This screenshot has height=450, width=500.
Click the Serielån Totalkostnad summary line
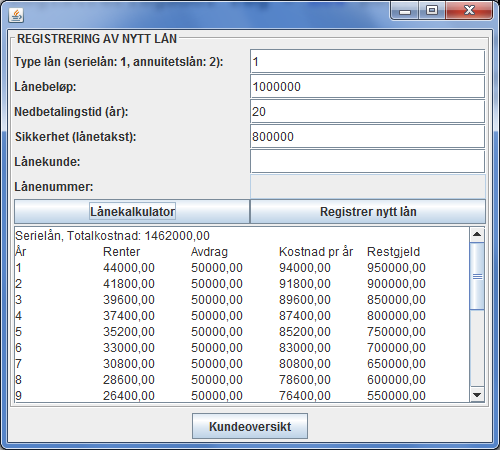[112, 236]
